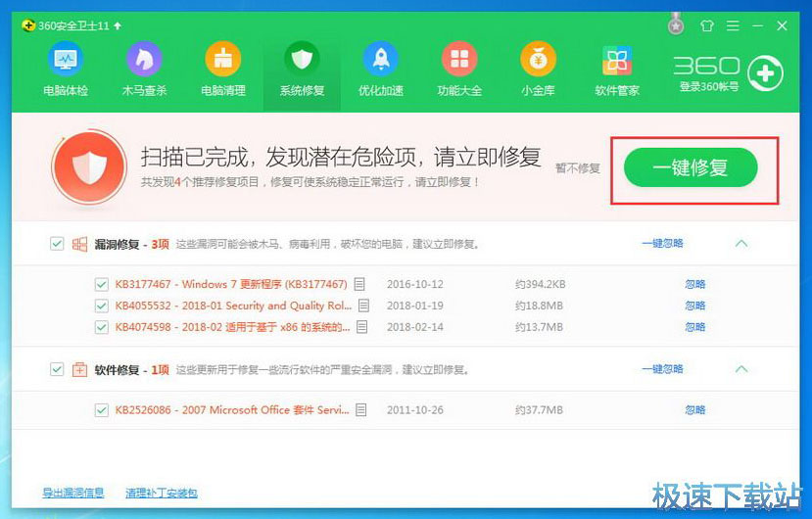Collapse the 漏洞修复 section chevron
This screenshot has height=519, width=812.
pyautogui.click(x=741, y=243)
